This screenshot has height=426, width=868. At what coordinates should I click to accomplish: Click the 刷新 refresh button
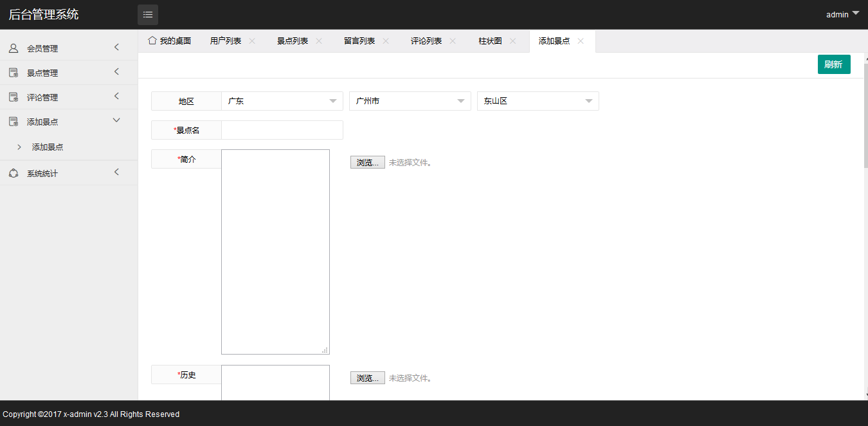834,64
